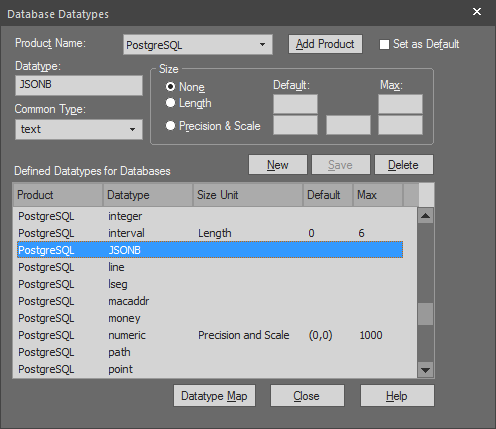The height and width of the screenshot is (429, 496).
Task: Select the macaddr datatype row
Action: pos(210,301)
